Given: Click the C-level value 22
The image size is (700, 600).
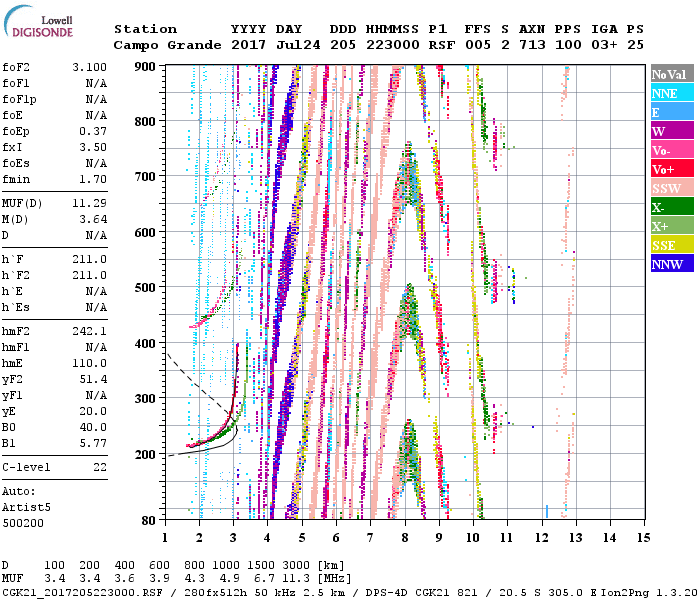Looking at the screenshot, I should point(100,467).
